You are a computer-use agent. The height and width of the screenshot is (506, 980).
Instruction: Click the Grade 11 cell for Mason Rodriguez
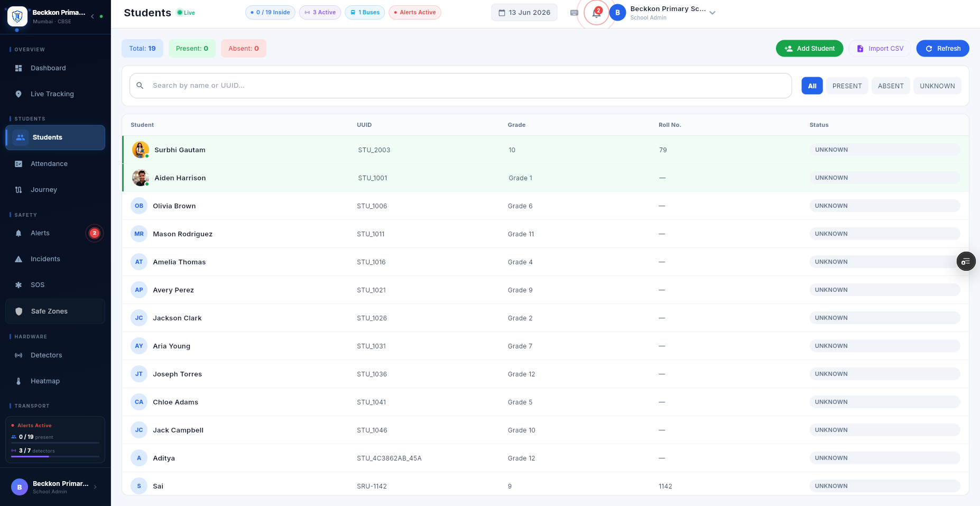click(521, 234)
